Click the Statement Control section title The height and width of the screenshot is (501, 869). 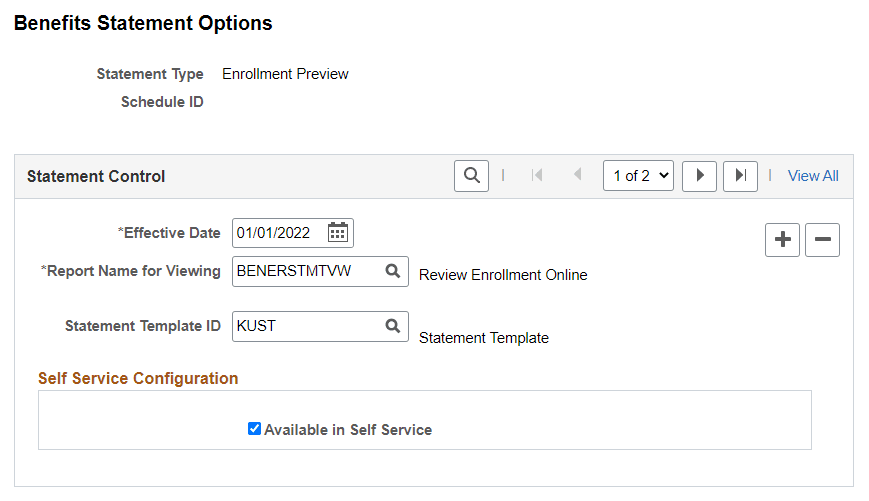point(96,176)
